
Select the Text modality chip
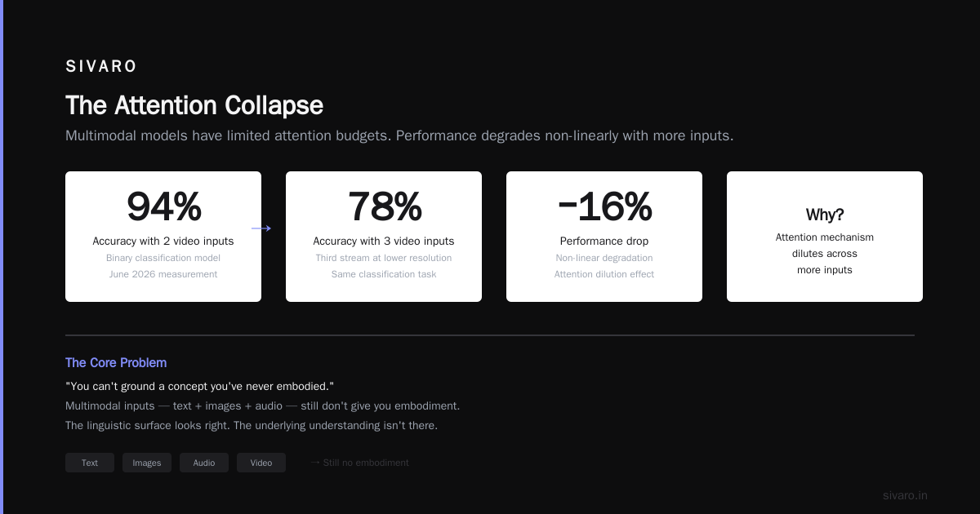click(90, 463)
